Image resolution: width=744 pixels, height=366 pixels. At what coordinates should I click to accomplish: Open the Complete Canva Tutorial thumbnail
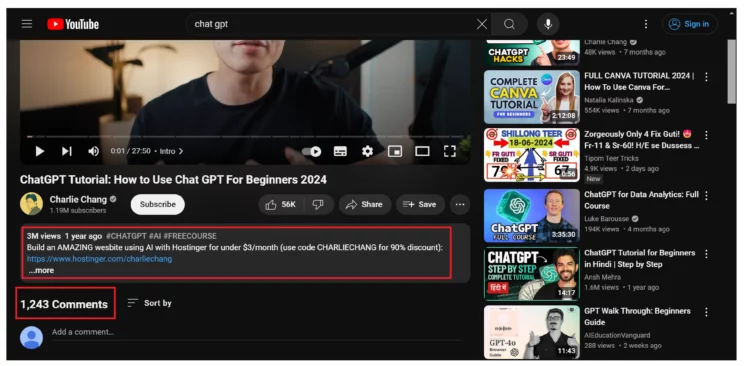[532, 97]
